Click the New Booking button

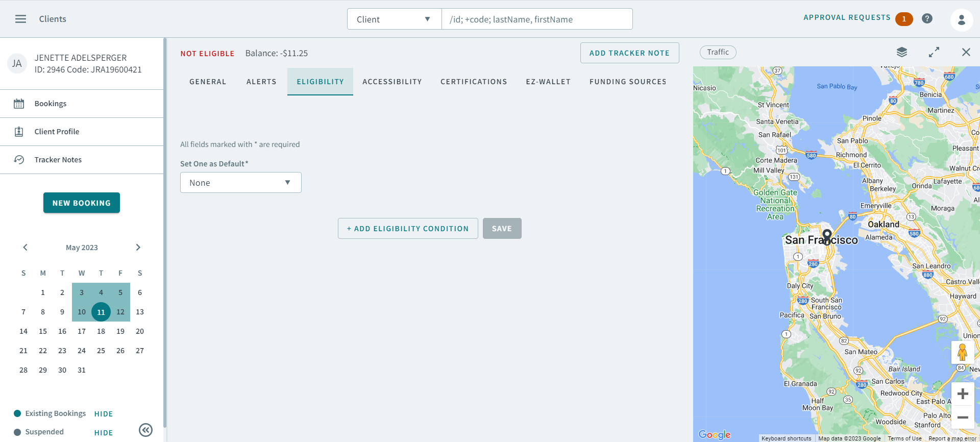click(x=82, y=203)
